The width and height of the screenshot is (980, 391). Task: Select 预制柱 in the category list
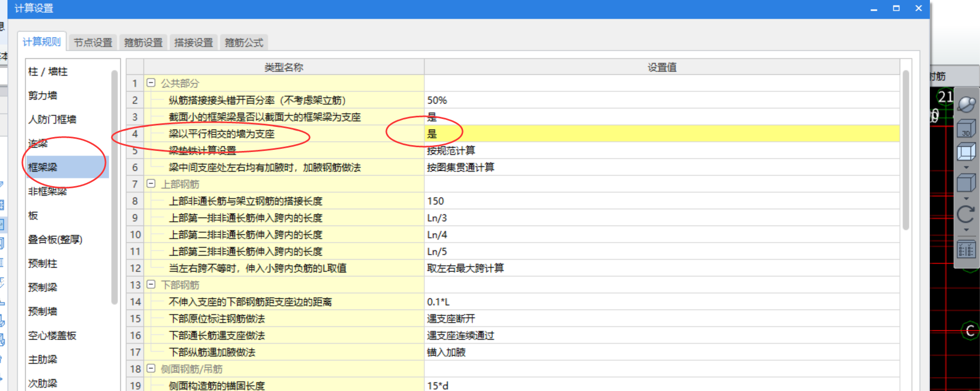43,264
